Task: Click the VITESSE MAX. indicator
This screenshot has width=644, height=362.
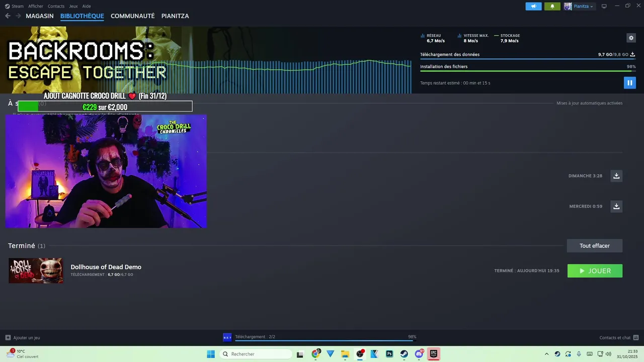Action: pos(473,38)
